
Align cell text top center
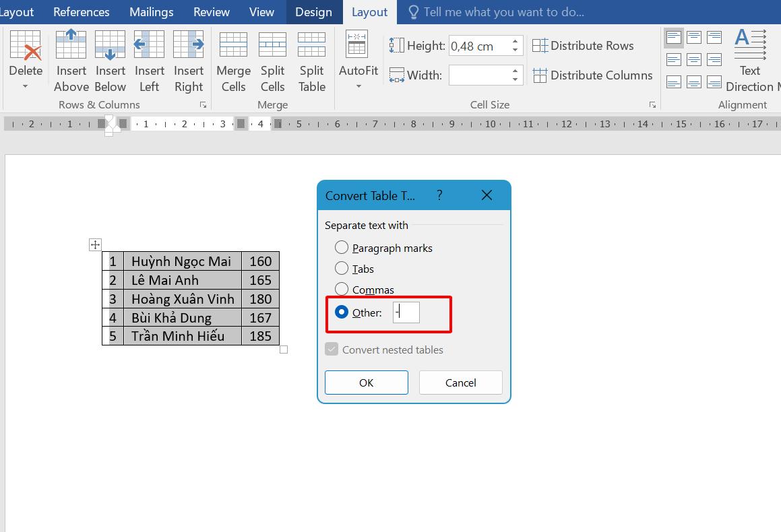coord(694,37)
